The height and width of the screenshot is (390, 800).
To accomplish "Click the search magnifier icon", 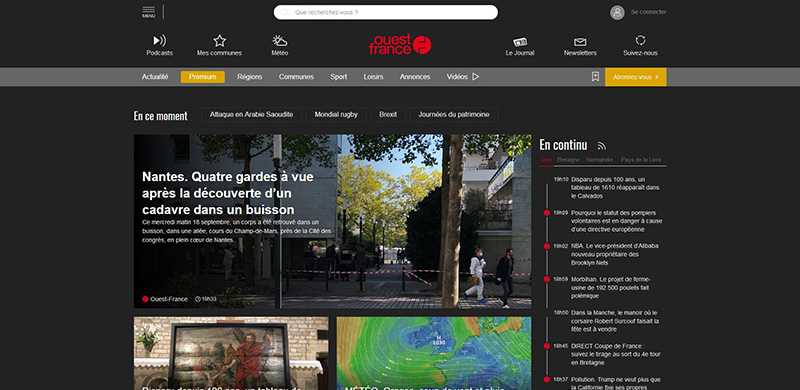I will (x=285, y=12).
